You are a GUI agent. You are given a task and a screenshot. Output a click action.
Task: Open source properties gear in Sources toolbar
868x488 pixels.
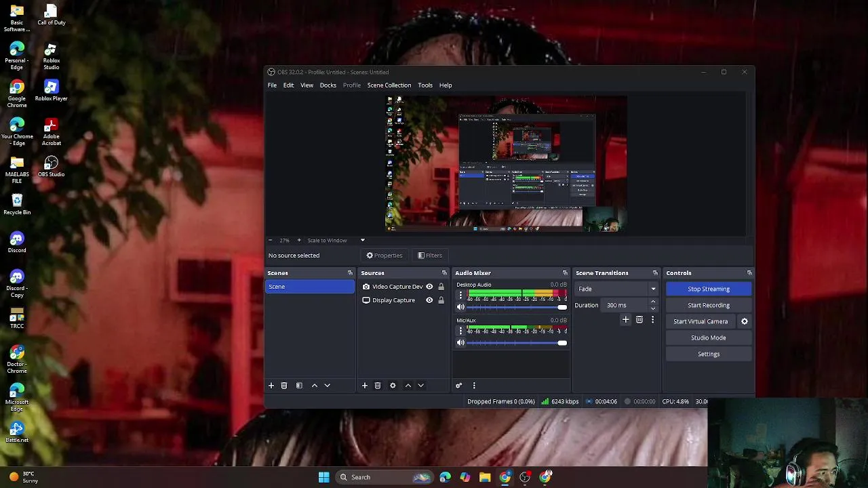[x=393, y=386]
